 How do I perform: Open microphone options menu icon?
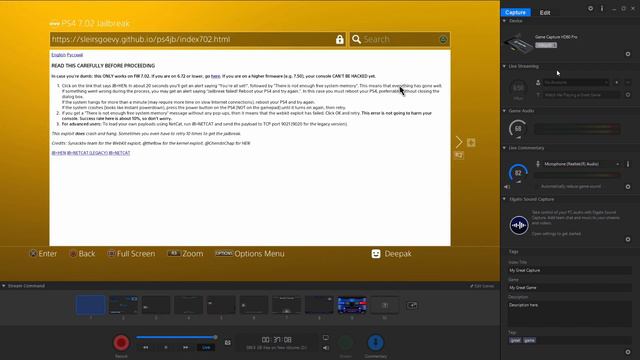tap(628, 164)
